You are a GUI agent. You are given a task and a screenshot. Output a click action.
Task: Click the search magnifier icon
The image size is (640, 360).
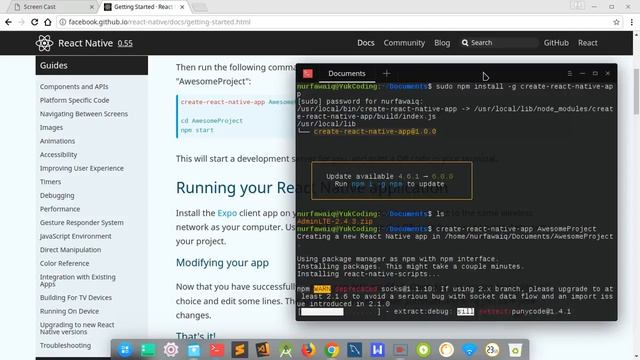coord(465,43)
